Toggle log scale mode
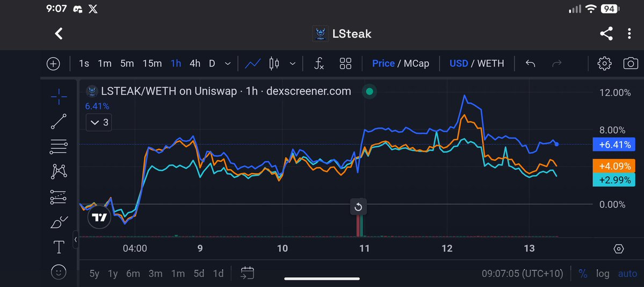Screen dimensions: 644x287 [x=603, y=274]
